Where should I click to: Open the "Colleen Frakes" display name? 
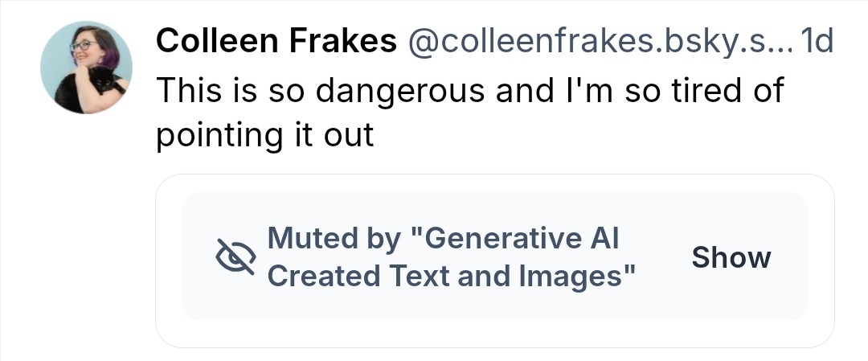276,41
